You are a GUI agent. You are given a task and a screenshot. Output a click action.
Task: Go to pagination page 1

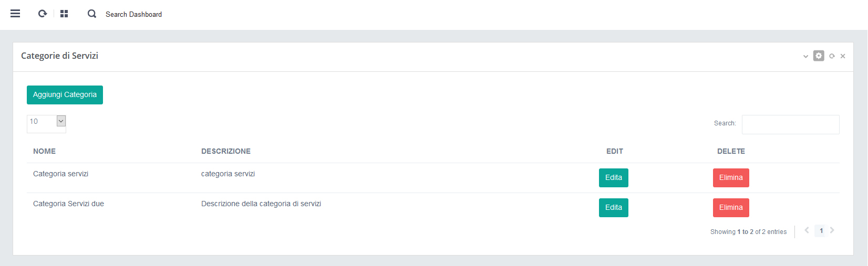(x=821, y=231)
